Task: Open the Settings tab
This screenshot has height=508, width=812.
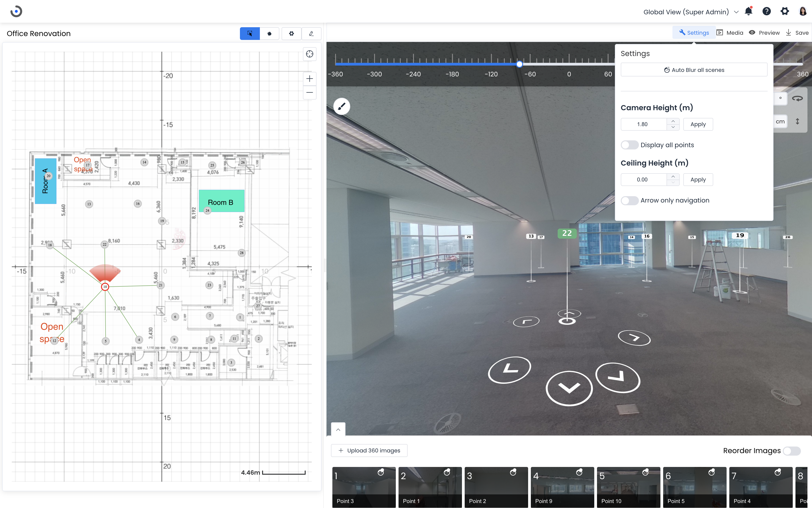Action: (694, 33)
